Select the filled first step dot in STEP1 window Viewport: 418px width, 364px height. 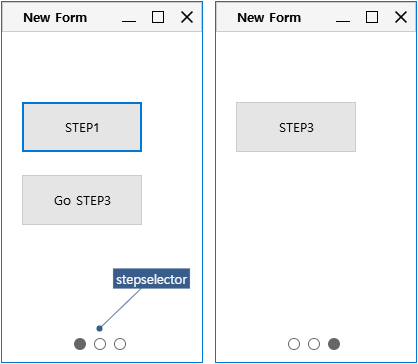pyautogui.click(x=80, y=344)
